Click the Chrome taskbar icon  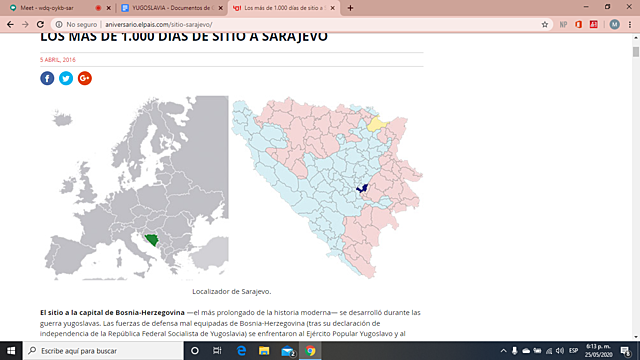click(310, 351)
